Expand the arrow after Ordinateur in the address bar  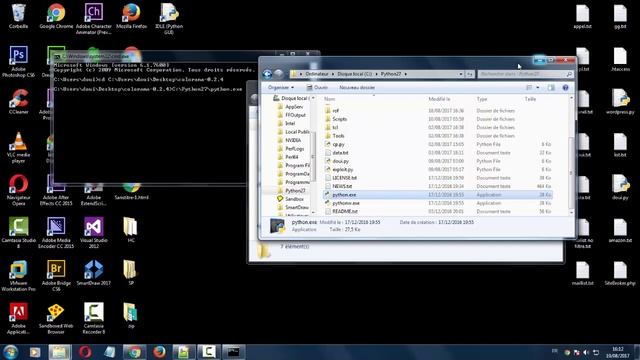[333, 74]
